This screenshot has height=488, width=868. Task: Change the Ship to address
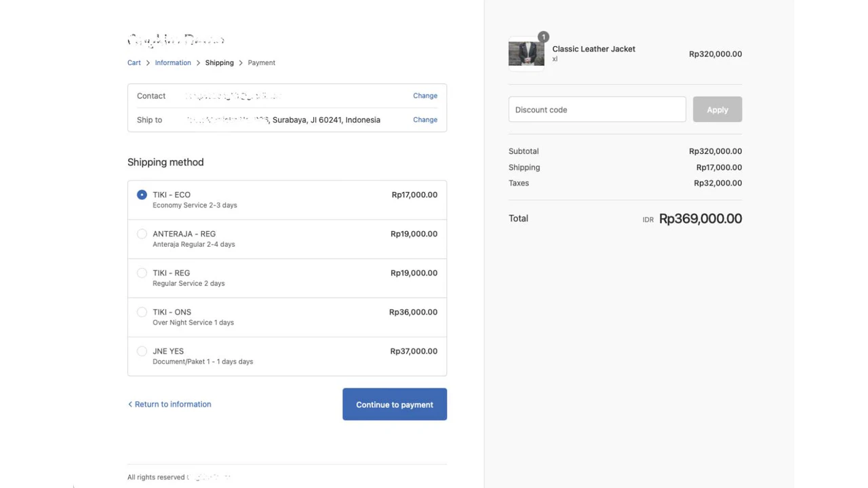pos(425,120)
